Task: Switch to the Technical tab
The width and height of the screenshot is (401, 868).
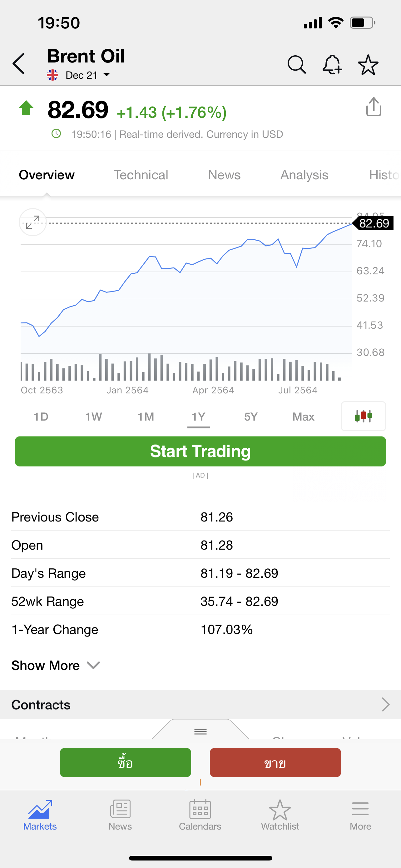Action: [141, 175]
